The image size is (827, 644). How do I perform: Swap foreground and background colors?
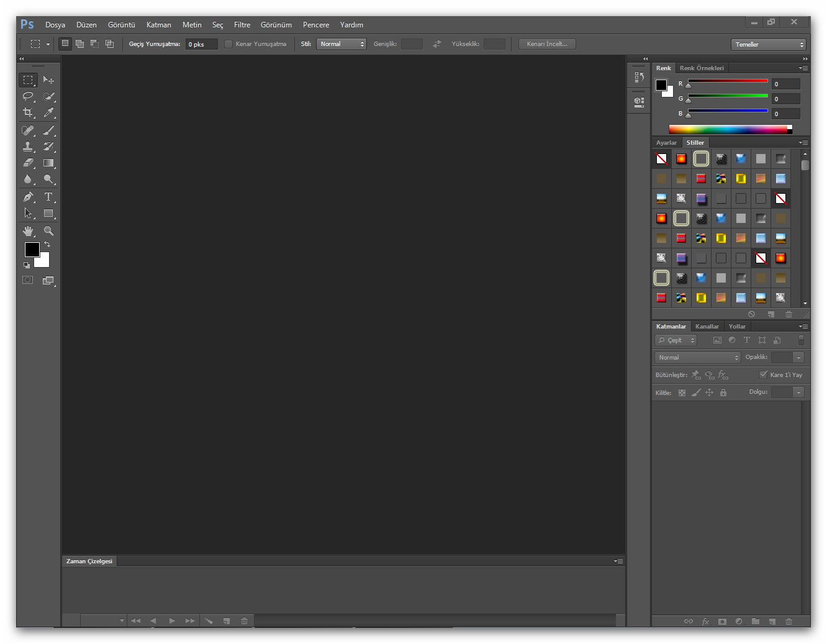[x=47, y=244]
